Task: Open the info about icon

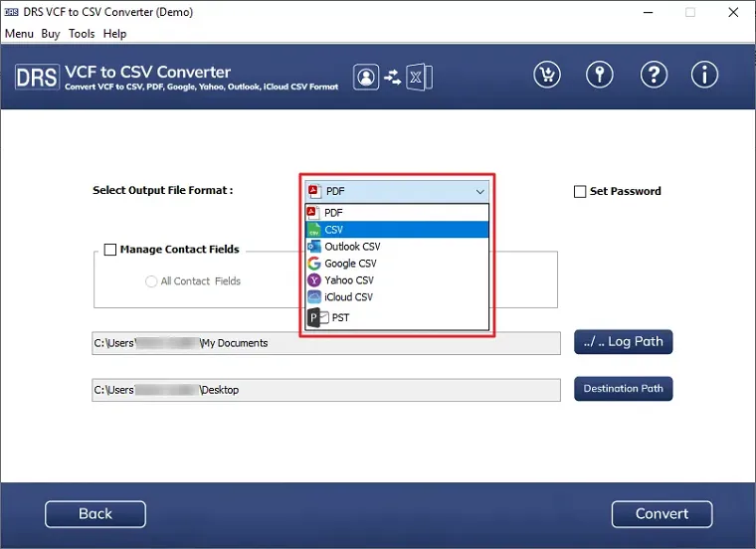Action: (x=704, y=75)
